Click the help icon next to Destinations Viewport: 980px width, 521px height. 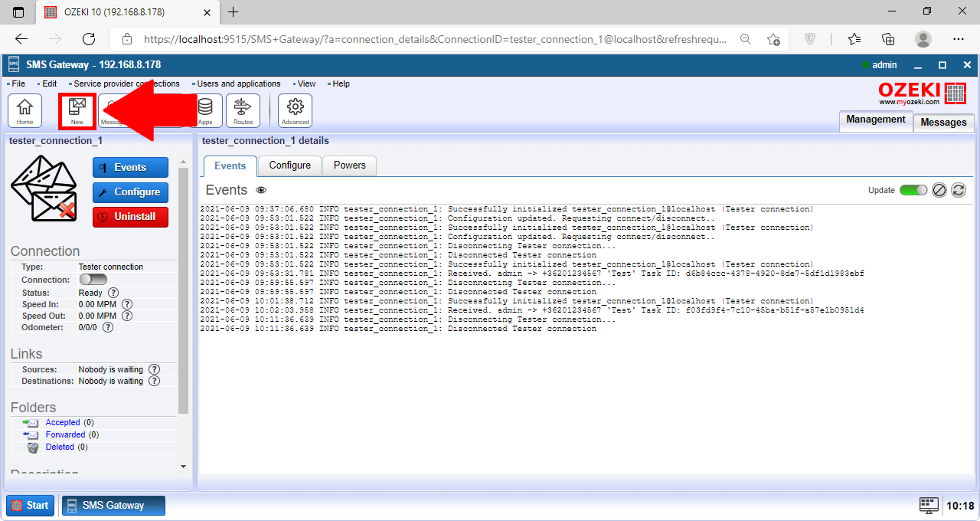155,381
